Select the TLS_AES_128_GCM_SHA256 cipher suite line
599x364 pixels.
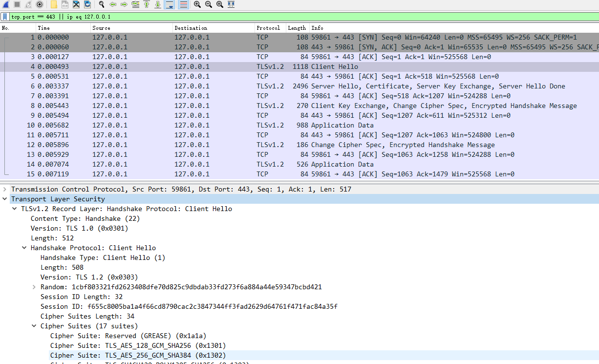pyautogui.click(x=138, y=345)
